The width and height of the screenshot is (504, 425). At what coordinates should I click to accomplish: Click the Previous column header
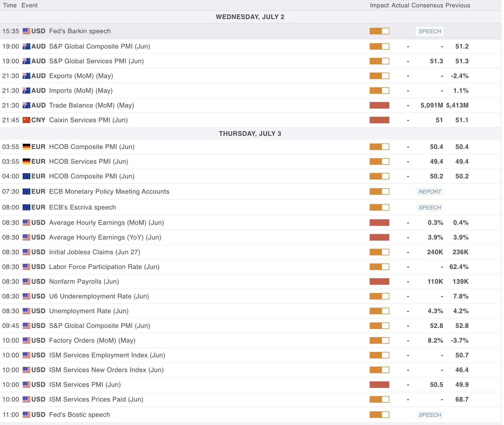point(458,5)
